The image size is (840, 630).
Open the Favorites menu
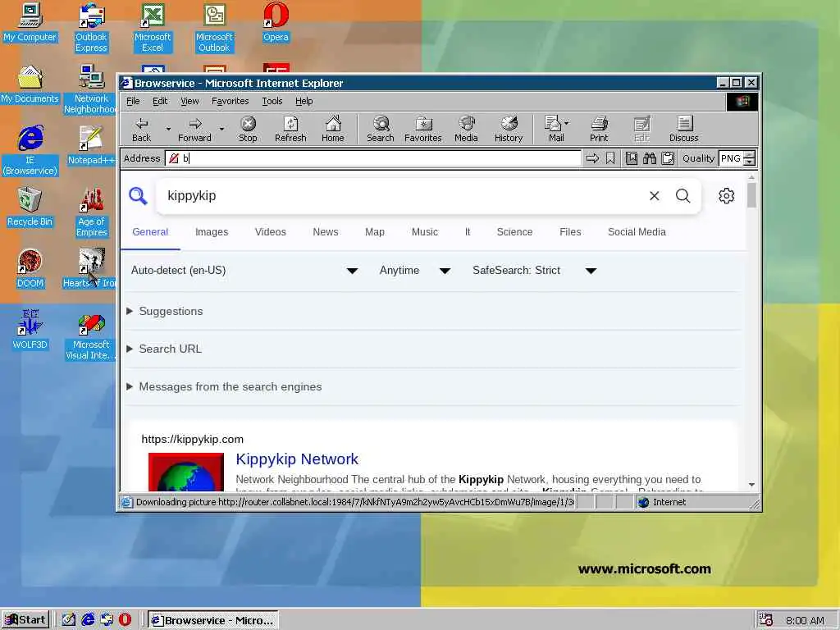[230, 101]
